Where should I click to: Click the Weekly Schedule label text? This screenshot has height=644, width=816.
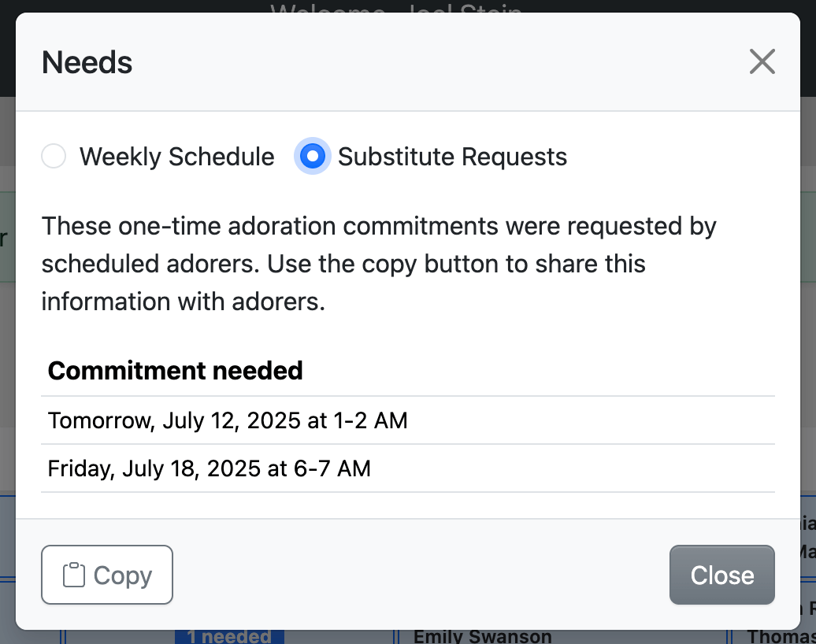tap(175, 157)
